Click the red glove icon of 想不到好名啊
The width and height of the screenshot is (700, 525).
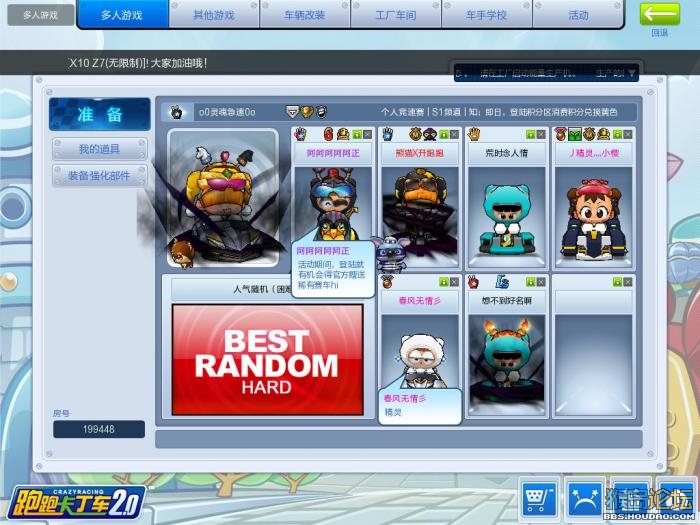(x=473, y=282)
